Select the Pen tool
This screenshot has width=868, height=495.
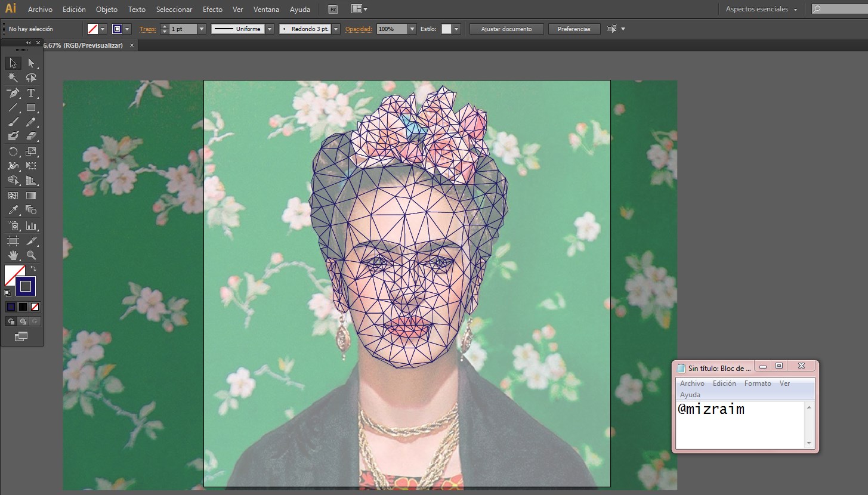(13, 93)
